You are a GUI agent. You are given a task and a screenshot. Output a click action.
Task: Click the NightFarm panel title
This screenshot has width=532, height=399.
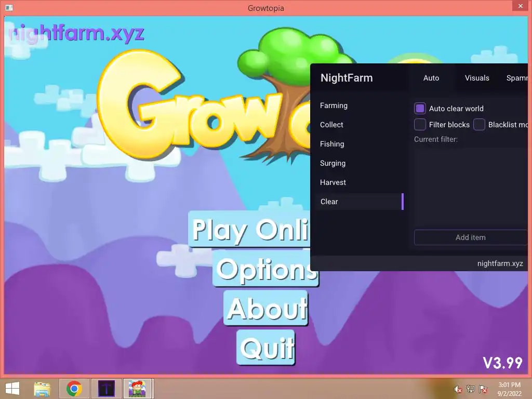click(347, 78)
